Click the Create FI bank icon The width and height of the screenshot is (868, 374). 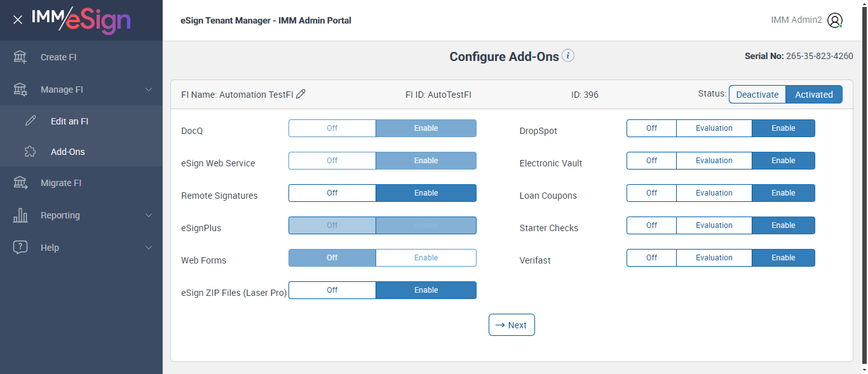point(20,57)
